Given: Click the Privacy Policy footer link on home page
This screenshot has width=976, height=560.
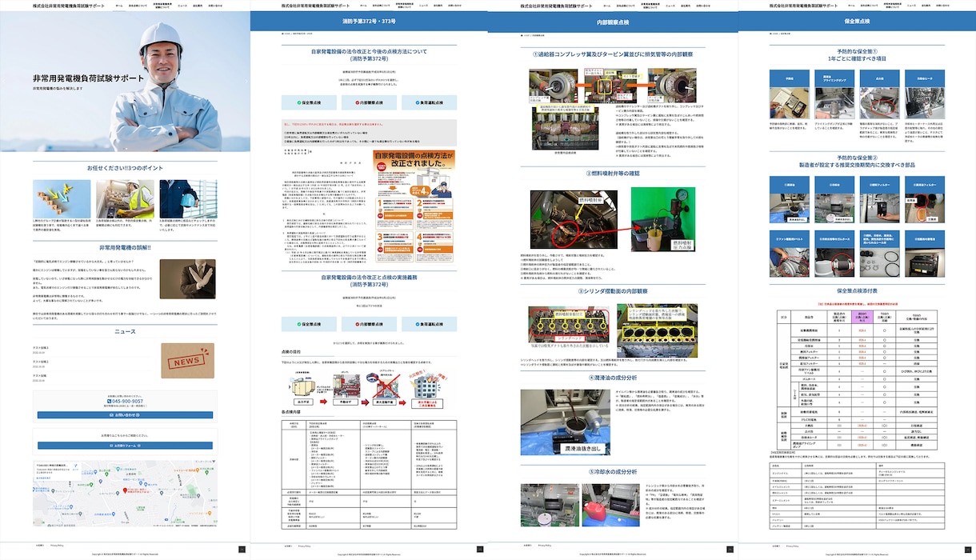Looking at the screenshot, I should pos(57,546).
